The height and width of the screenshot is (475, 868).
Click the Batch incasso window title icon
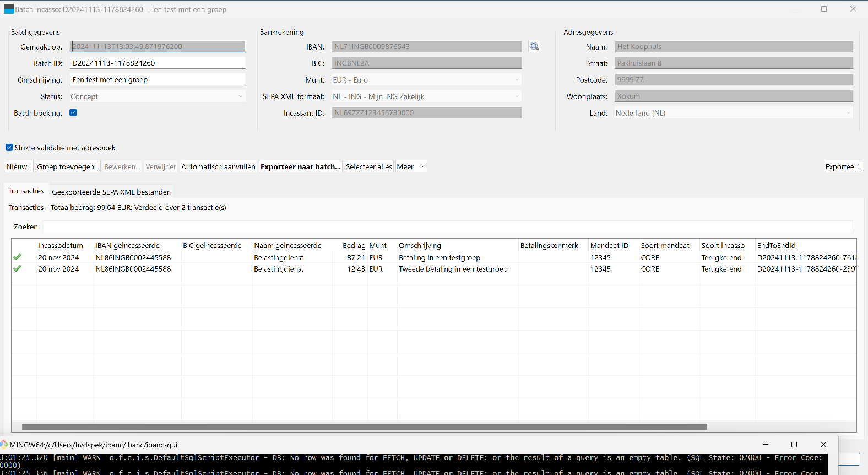pyautogui.click(x=8, y=9)
